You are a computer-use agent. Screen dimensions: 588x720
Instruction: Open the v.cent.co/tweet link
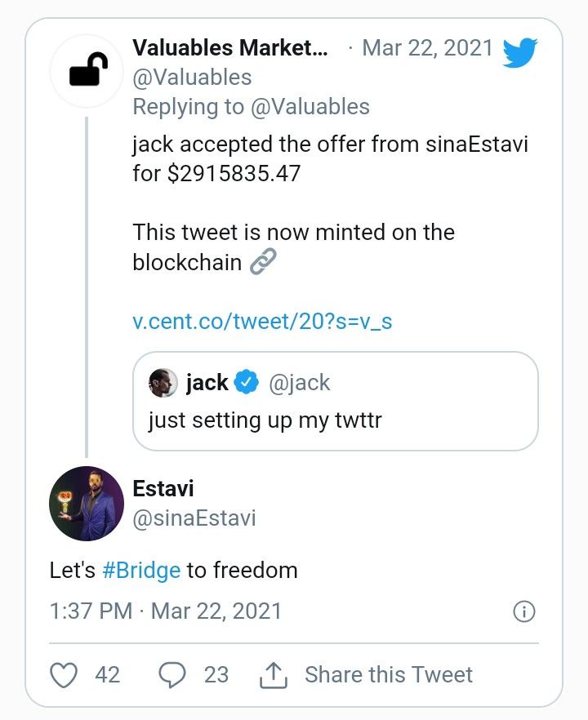(x=262, y=321)
